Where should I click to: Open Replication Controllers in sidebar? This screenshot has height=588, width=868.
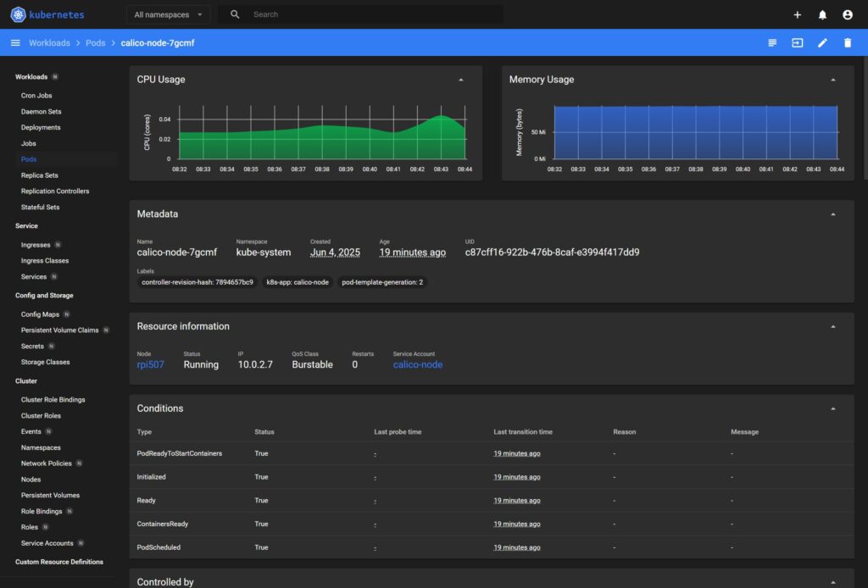[55, 191]
